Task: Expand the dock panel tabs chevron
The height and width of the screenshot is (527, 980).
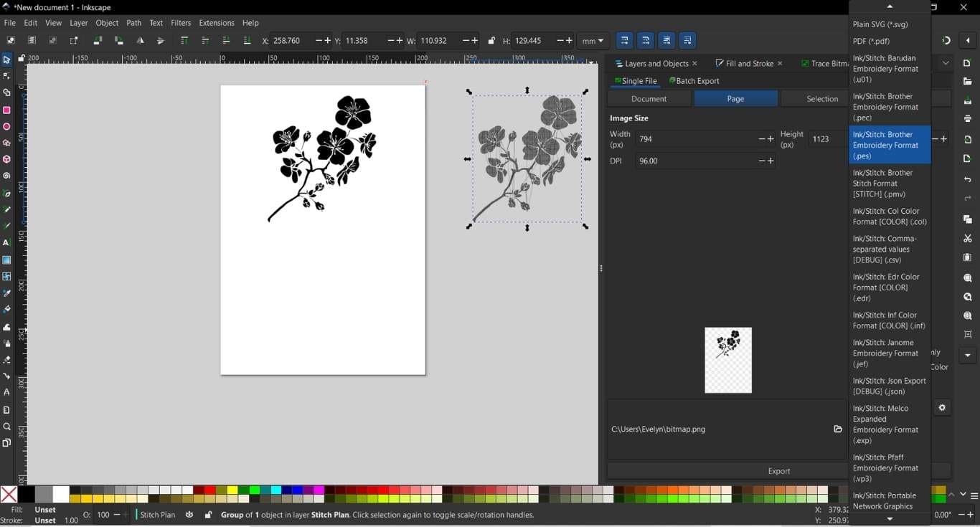Action: tap(946, 63)
